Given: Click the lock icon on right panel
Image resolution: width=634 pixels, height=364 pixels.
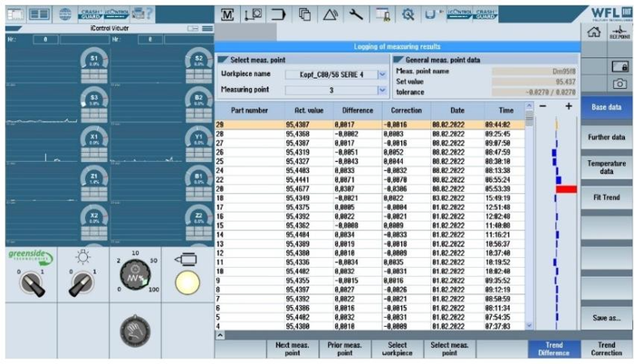Looking at the screenshot, I should 620,66.
